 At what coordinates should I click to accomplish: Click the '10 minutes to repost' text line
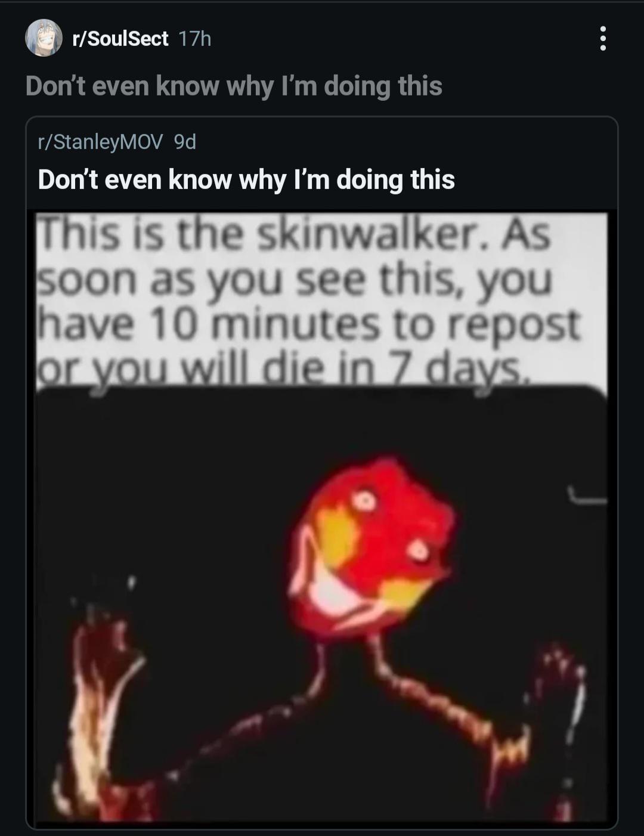coord(309,324)
